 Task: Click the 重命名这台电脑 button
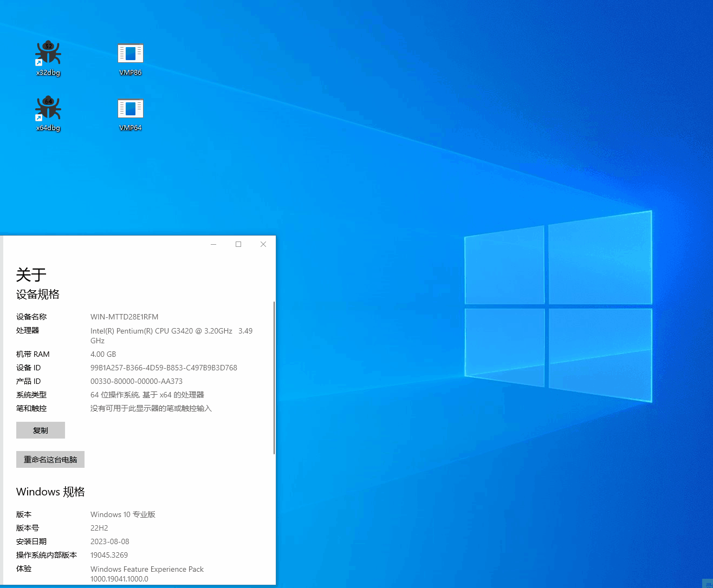point(50,460)
